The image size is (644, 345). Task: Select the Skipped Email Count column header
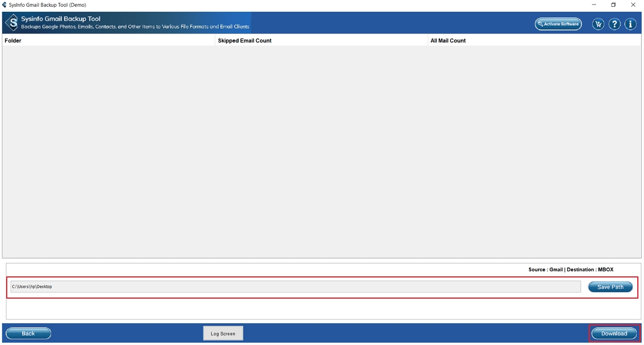[321, 41]
